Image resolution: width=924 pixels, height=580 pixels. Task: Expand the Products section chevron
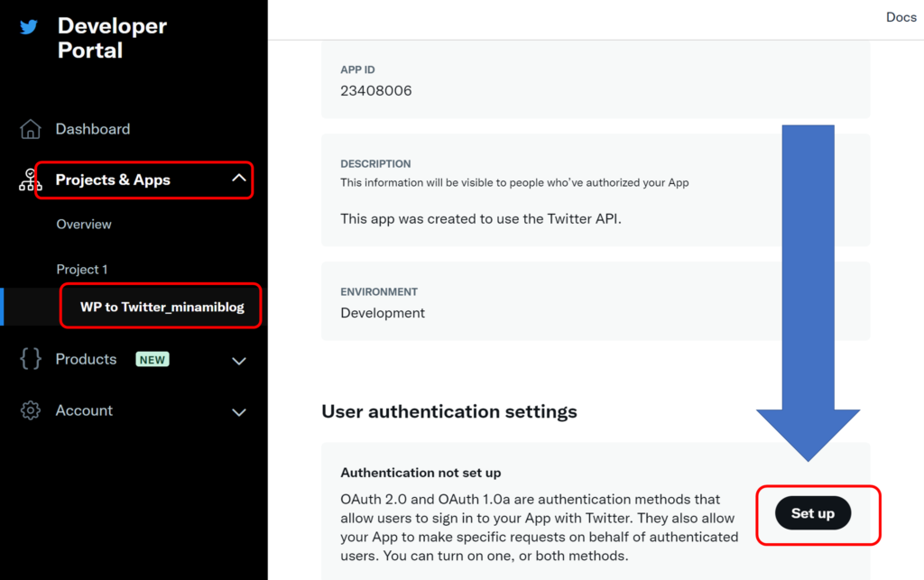click(238, 361)
